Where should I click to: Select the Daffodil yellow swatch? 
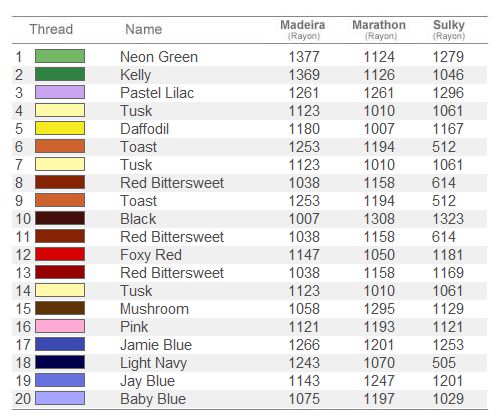60,128
